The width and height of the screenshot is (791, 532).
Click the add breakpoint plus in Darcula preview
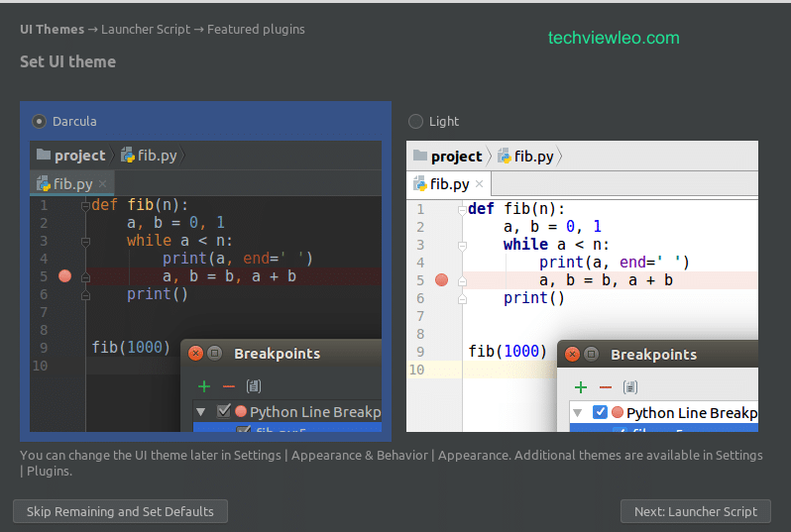[204, 386]
